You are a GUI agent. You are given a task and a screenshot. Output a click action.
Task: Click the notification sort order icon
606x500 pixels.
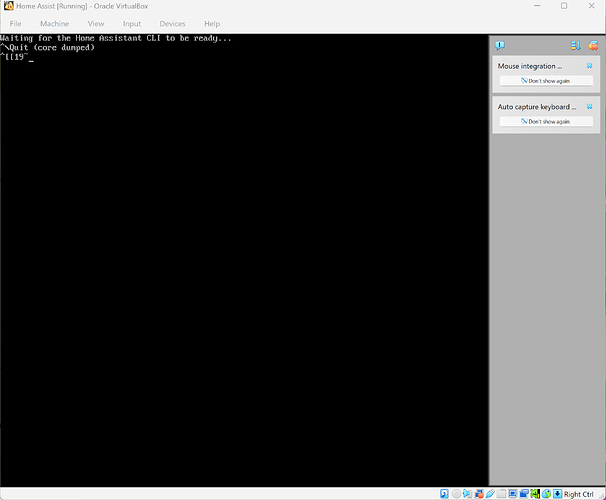(575, 46)
